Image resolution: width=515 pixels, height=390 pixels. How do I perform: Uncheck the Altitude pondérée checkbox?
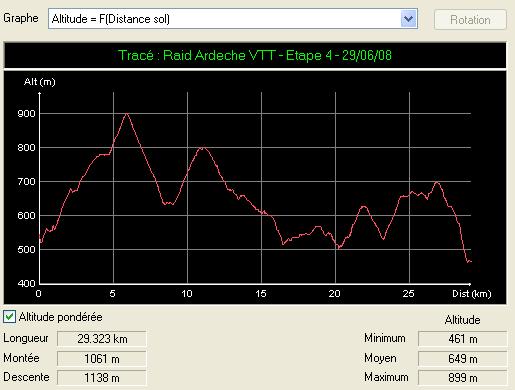coord(9,317)
